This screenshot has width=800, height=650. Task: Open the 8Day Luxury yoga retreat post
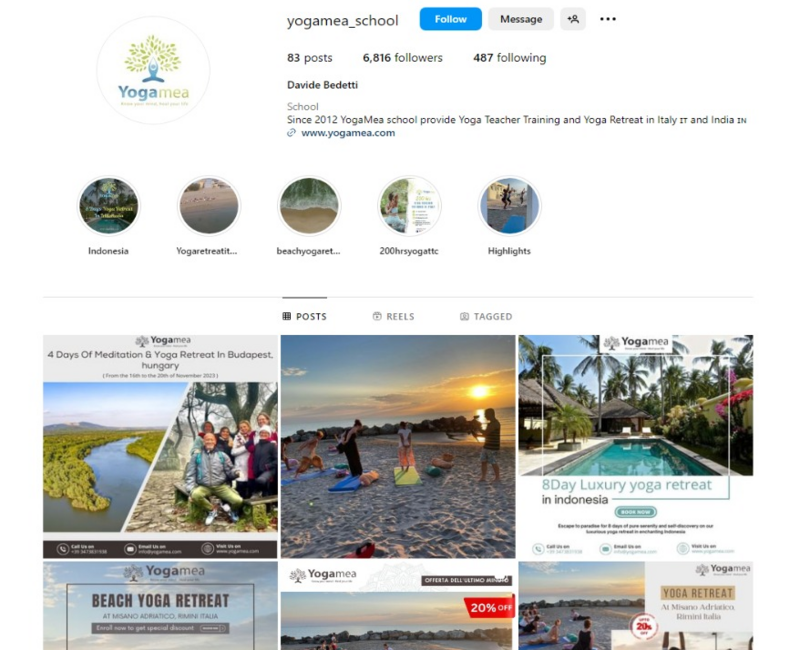click(x=636, y=446)
